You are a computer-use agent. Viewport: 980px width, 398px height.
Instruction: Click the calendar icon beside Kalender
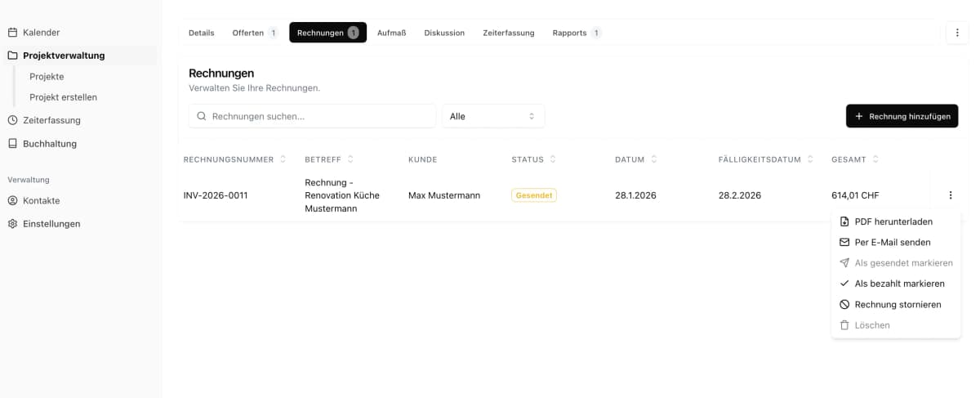(x=12, y=33)
